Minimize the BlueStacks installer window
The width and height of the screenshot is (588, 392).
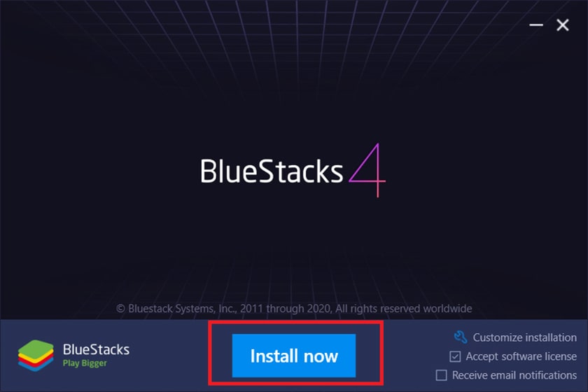point(536,25)
